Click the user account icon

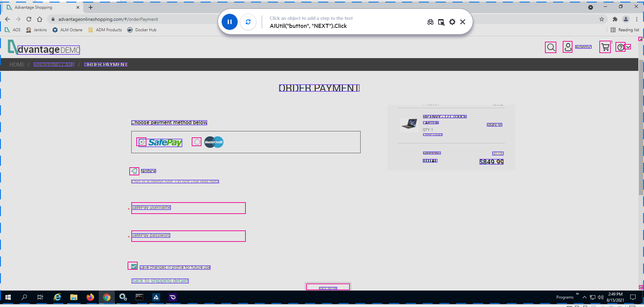568,47
